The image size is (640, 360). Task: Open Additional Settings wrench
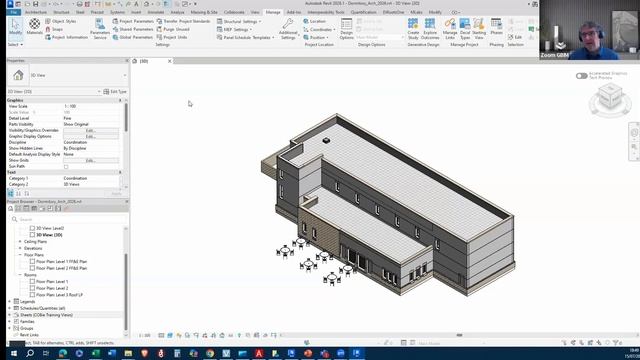pyautogui.click(x=288, y=29)
